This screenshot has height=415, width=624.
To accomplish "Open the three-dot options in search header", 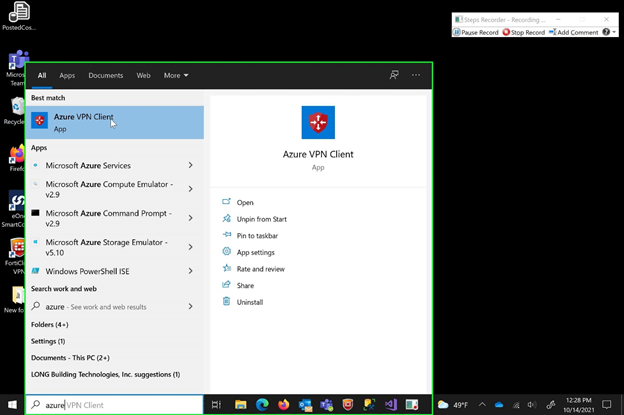I will (x=416, y=75).
